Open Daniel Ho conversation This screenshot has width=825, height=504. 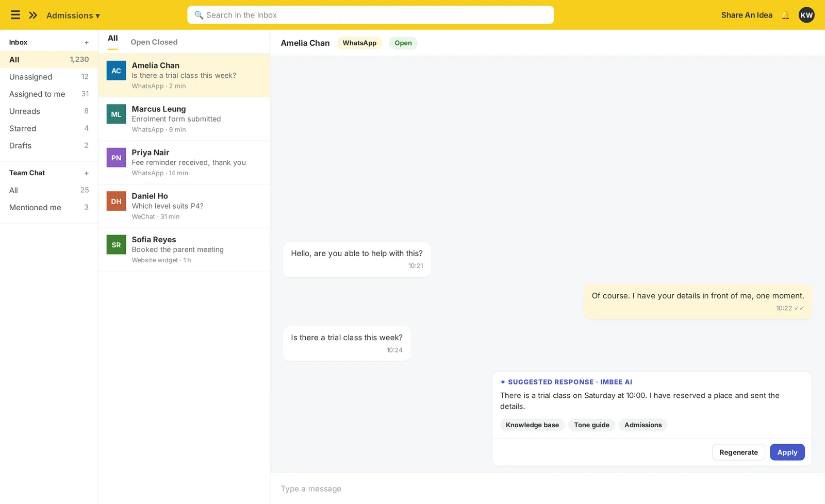184,206
